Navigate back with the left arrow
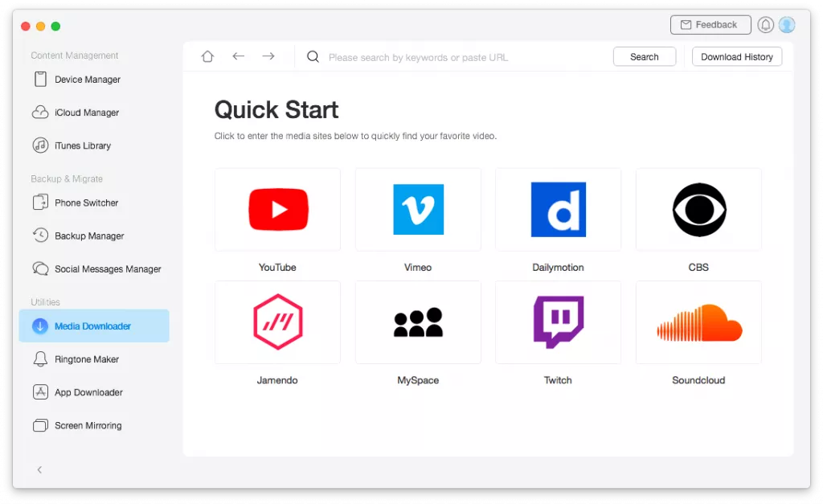 click(238, 55)
